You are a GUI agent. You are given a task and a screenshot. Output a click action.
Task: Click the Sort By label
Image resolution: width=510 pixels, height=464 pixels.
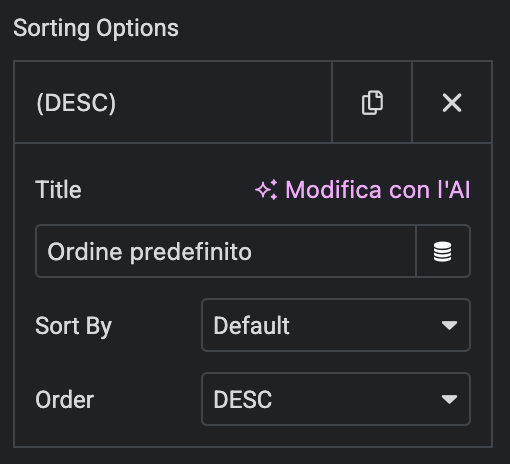pyautogui.click(x=73, y=326)
